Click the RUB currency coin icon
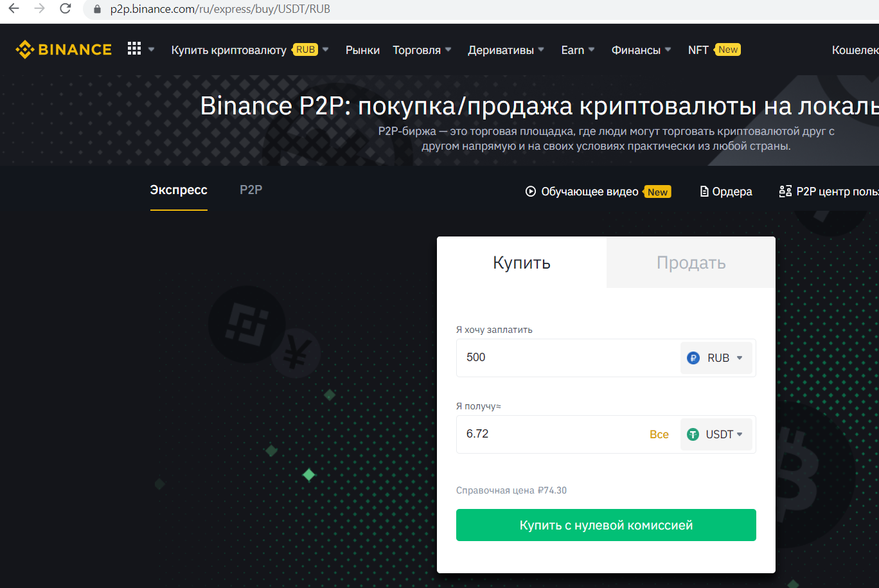Viewport: 879px width, 588px height. coord(693,358)
